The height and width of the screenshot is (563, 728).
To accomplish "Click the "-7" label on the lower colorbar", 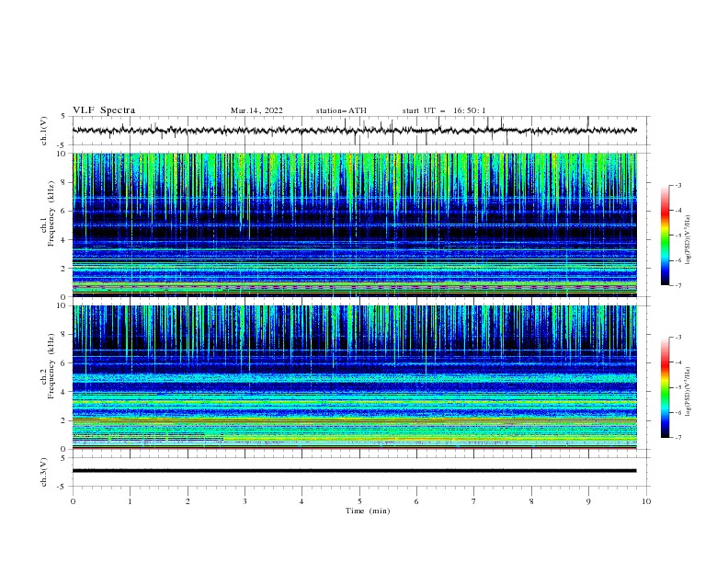I will click(x=677, y=438).
